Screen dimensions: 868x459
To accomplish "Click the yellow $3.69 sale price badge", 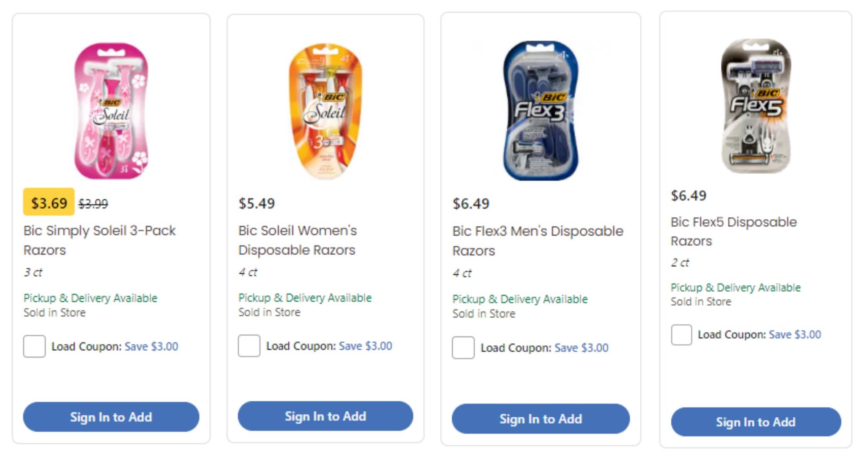I will pyautogui.click(x=49, y=203).
